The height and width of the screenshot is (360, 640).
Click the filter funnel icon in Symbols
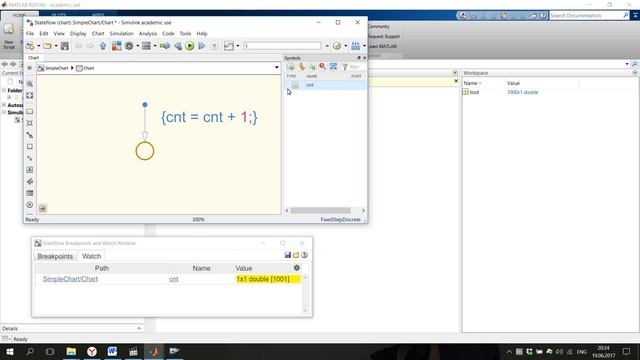click(x=344, y=67)
